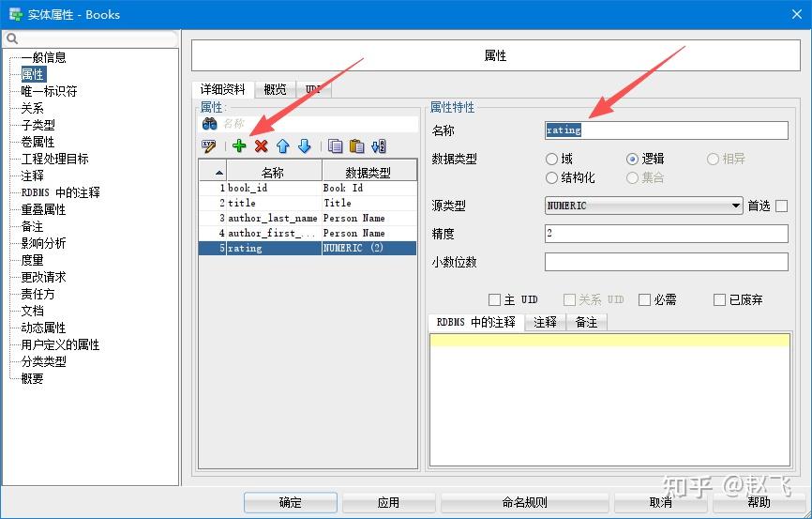Click the 小数位数 input field
This screenshot has width=812, height=519.
pos(667,262)
